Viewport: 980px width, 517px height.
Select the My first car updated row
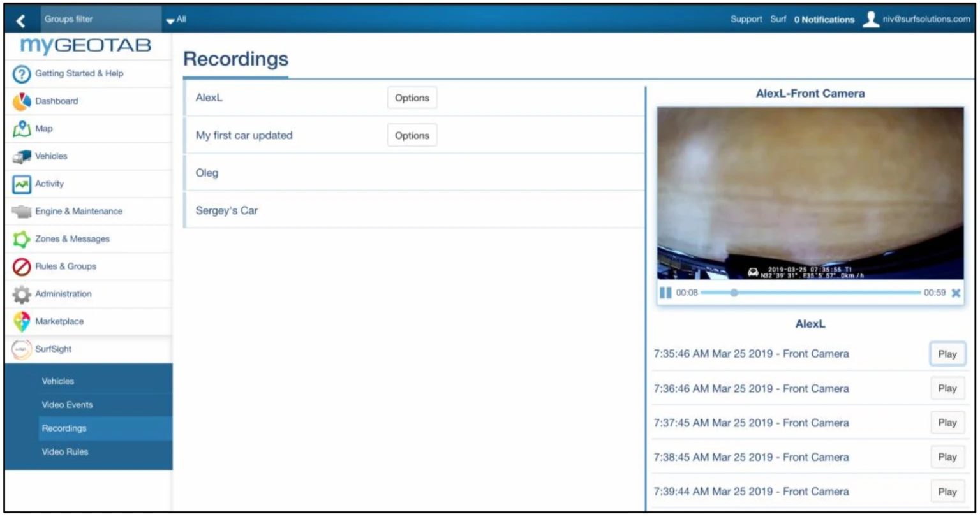click(x=414, y=135)
